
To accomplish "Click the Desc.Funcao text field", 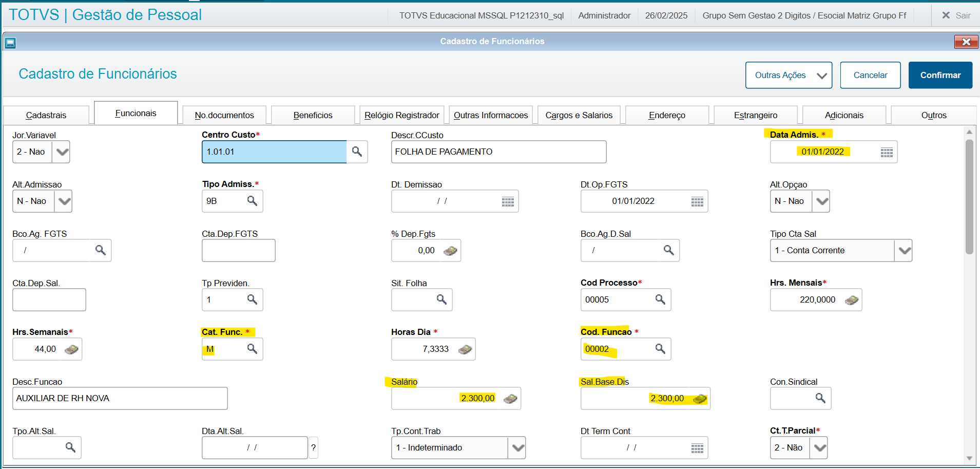I will click(120, 398).
